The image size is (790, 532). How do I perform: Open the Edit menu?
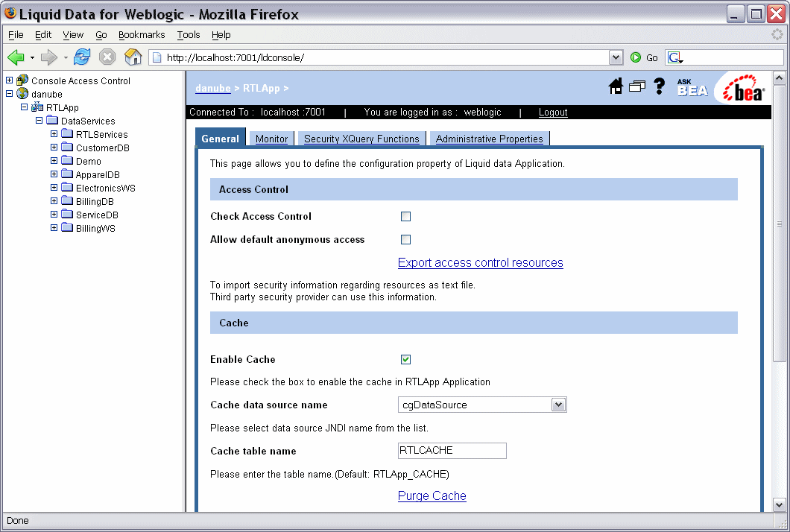pyautogui.click(x=42, y=35)
